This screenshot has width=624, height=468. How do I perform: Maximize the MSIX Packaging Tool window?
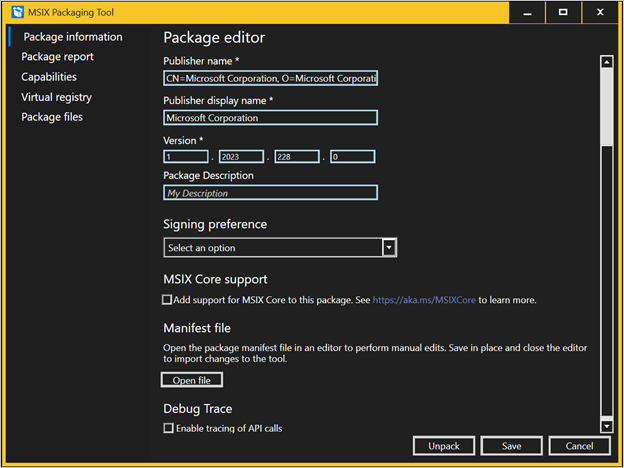point(563,13)
